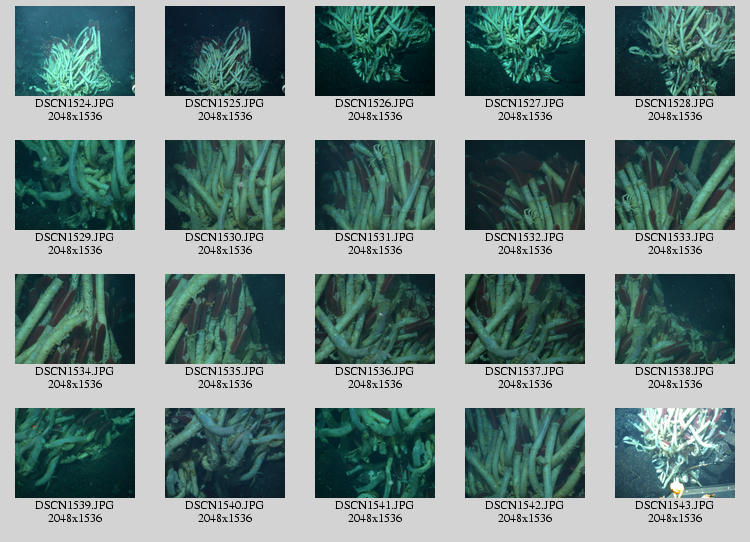The width and height of the screenshot is (750, 542).
Task: Click the DSCN1536.JPG file name label
Action: (x=375, y=371)
